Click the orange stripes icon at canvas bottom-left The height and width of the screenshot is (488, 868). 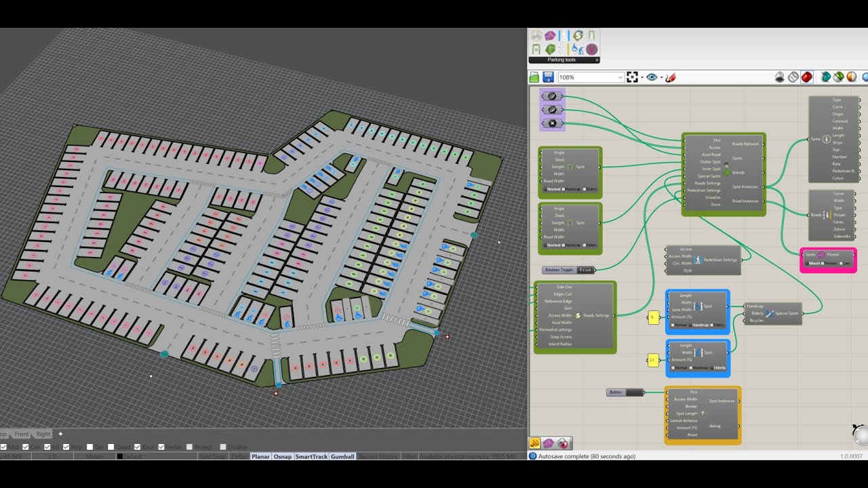[534, 443]
